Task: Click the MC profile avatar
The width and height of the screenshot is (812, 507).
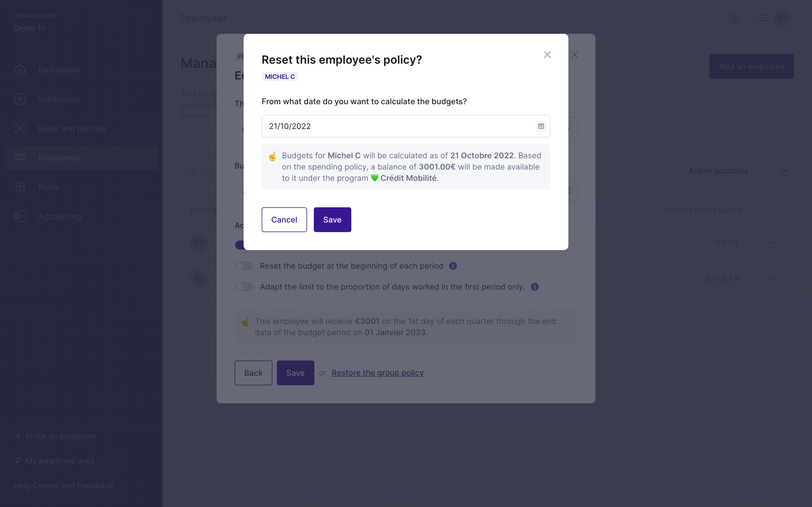Action: tap(782, 18)
